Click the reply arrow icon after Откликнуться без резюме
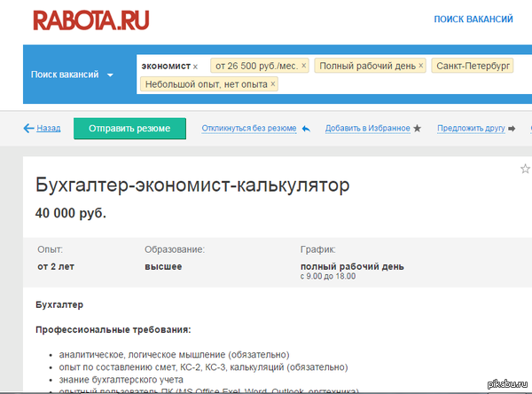This screenshot has width=532, height=394. [x=306, y=129]
